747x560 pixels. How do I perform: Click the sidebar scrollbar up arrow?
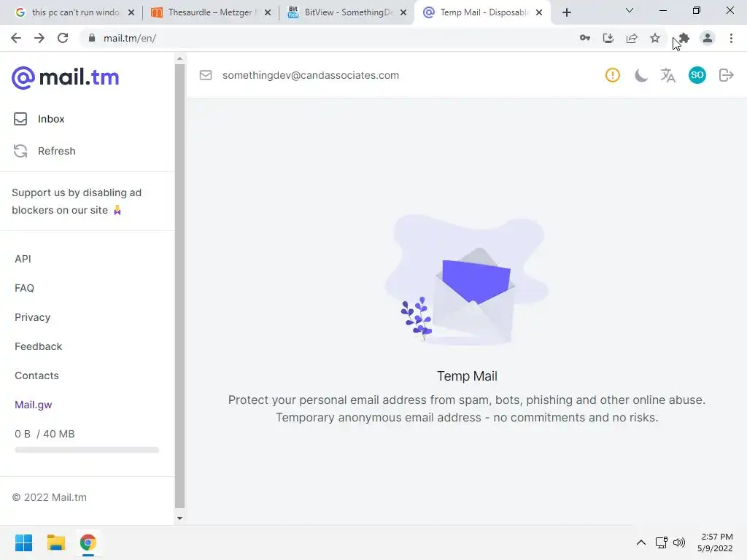click(x=179, y=58)
